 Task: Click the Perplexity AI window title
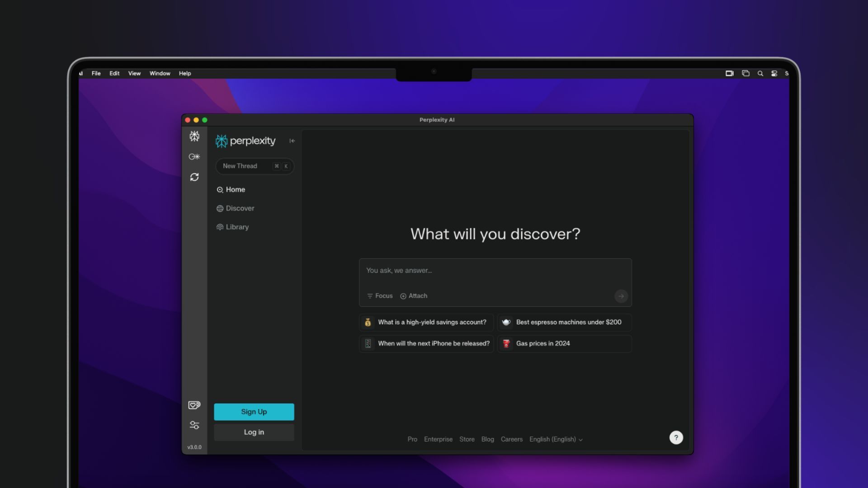point(437,120)
